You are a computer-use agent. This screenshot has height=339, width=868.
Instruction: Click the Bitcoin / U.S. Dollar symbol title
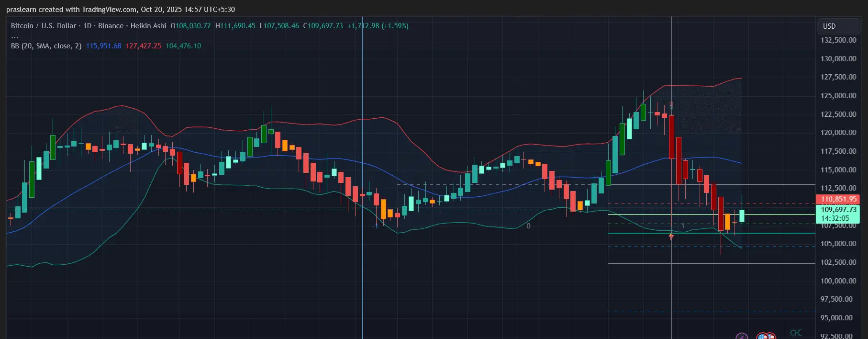tap(44, 26)
